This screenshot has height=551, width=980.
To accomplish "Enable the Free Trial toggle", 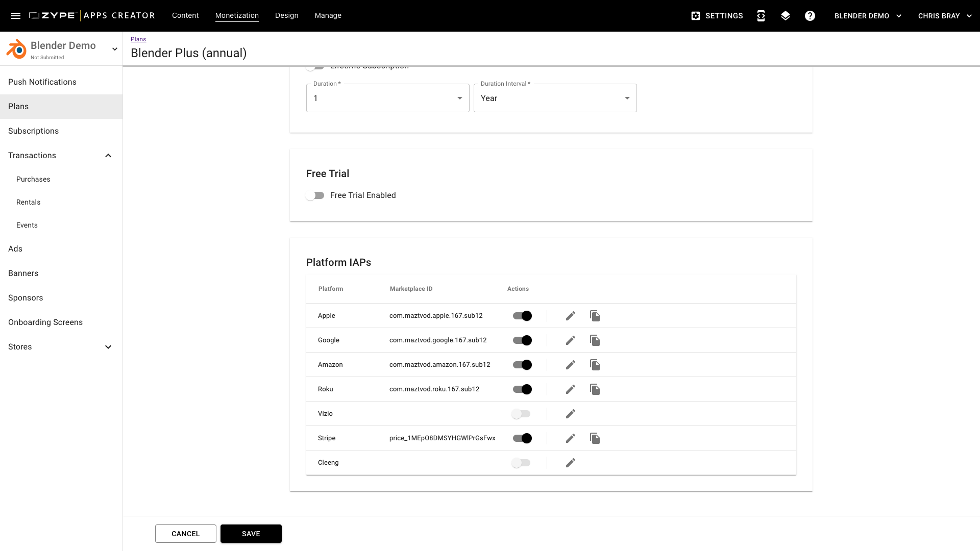I will [x=315, y=195].
